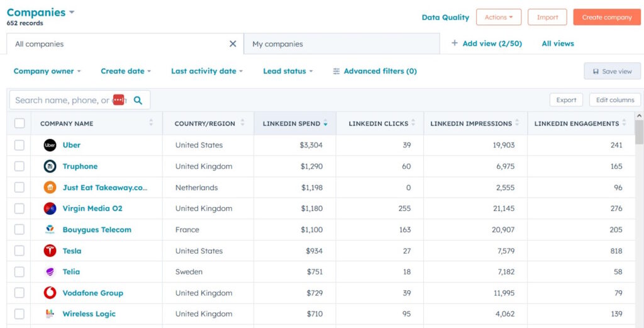Screen dimensions: 644x328
Task: Click Add view (2/50)
Action: [x=487, y=43]
